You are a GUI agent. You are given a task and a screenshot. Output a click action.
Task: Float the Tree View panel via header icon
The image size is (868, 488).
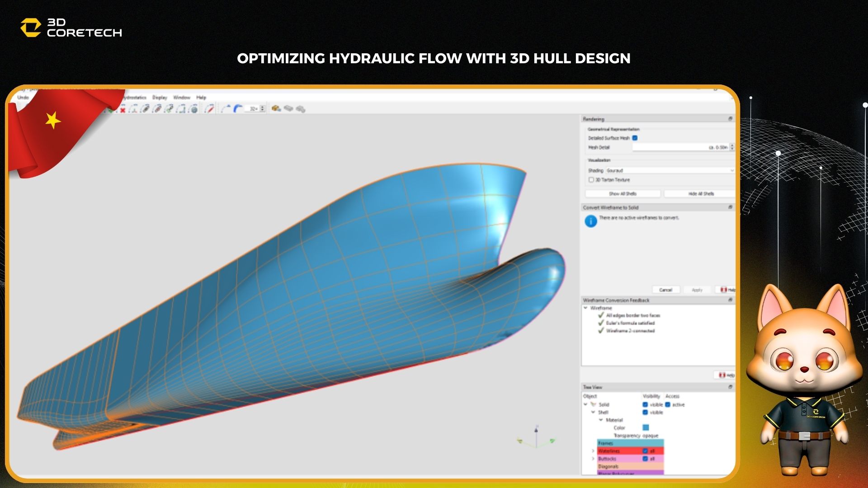click(730, 387)
